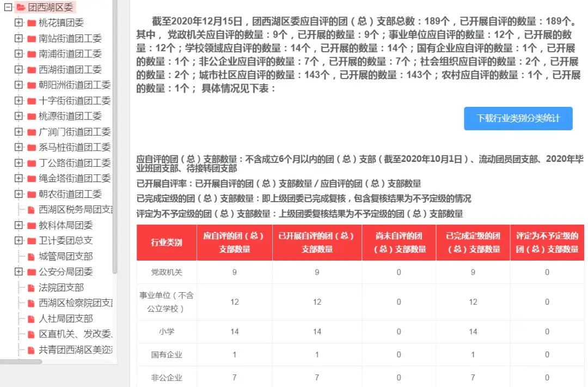The width and height of the screenshot is (588, 387).
Task: Click the folder icon next to 桃花镇团委
Action: 32,23
